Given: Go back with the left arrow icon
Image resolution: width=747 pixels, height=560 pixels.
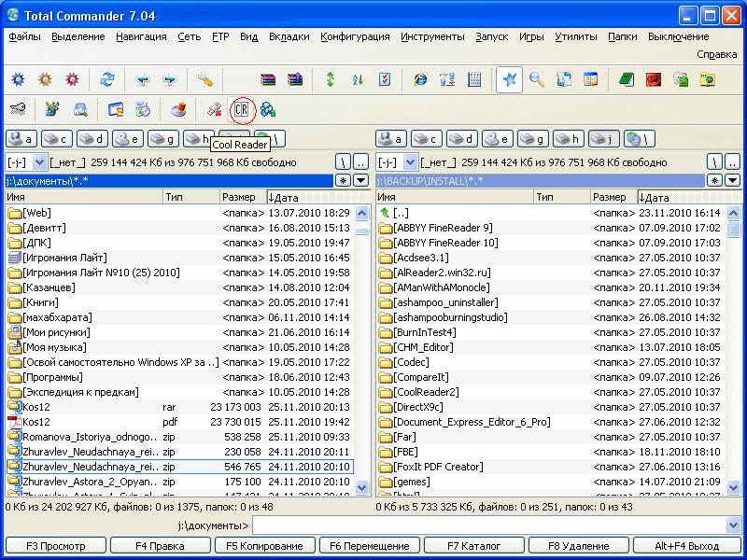Looking at the screenshot, I should click(x=142, y=79).
